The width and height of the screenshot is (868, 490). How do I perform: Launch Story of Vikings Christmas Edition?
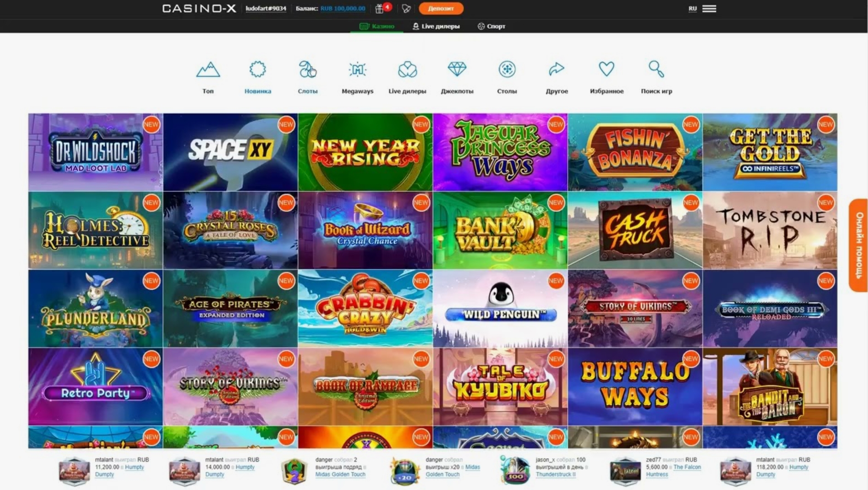click(230, 387)
